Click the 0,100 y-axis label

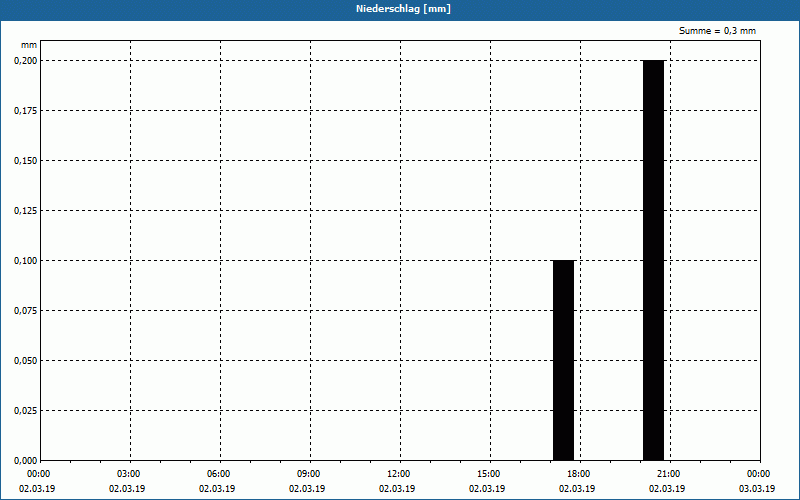26,261
